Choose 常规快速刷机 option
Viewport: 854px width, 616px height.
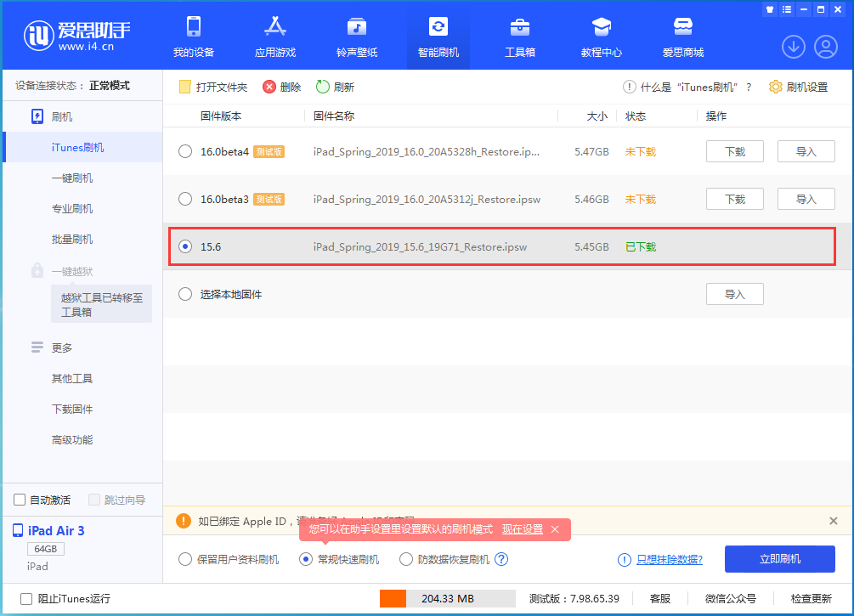(x=306, y=559)
